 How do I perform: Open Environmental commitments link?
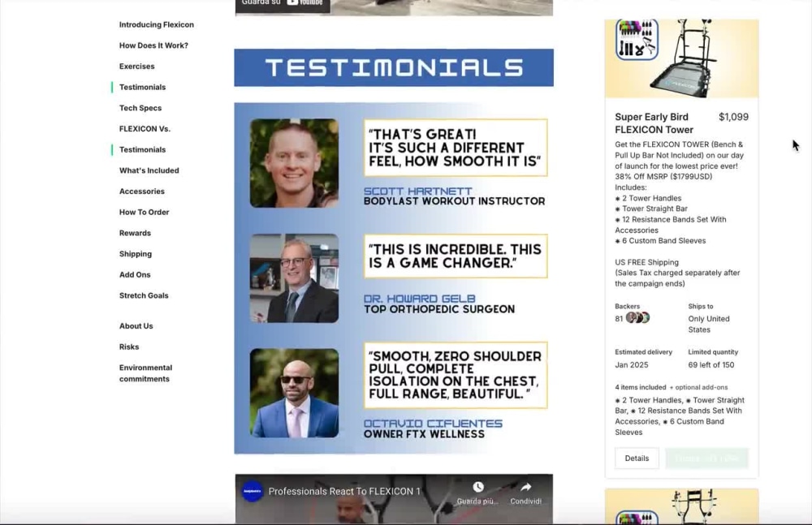145,372
